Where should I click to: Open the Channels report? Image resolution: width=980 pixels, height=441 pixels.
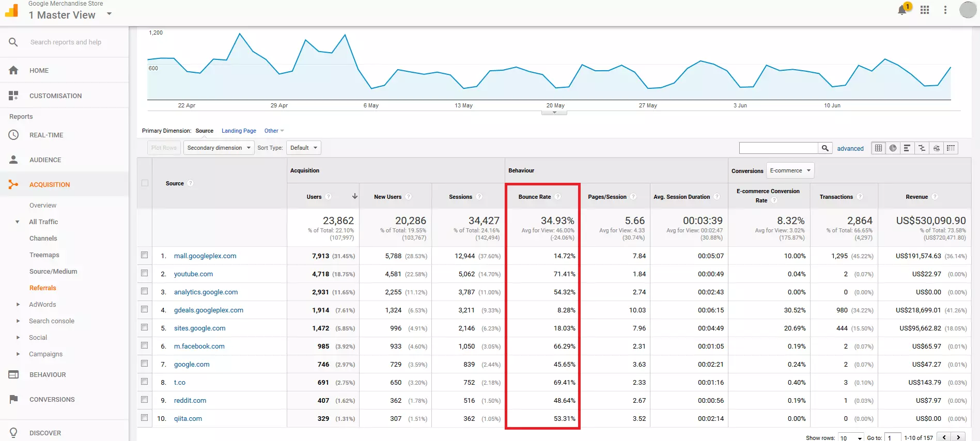(x=43, y=238)
